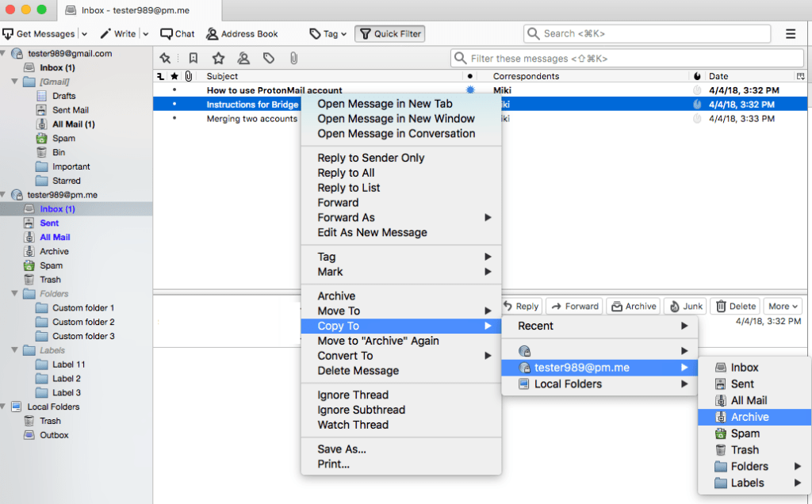Collapse the Local Folders tree
The width and height of the screenshot is (812, 504).
3,407
